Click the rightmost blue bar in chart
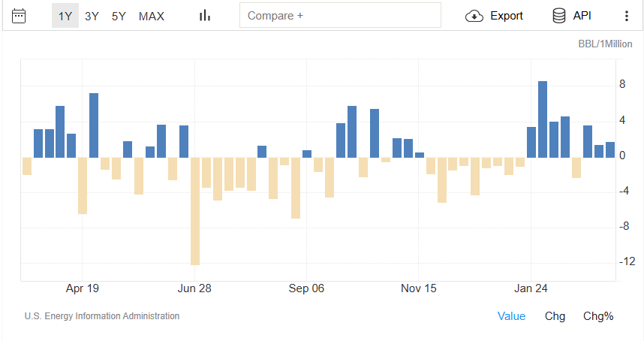The height and width of the screenshot is (341, 644). (x=610, y=149)
